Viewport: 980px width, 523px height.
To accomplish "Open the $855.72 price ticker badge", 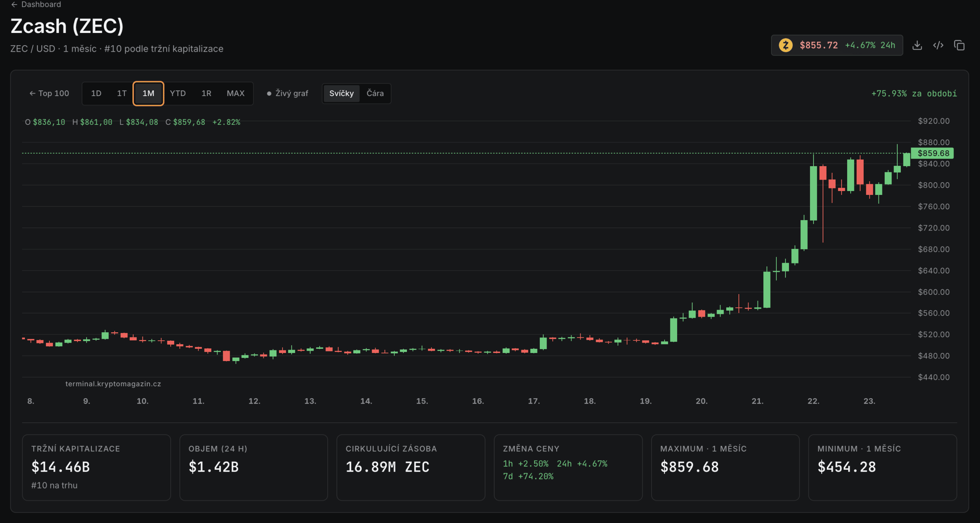I will point(837,45).
